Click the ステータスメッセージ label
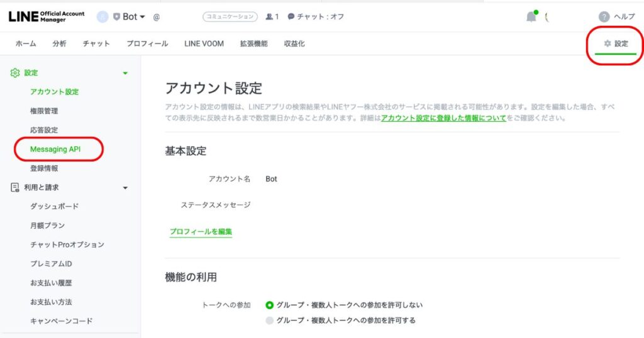Image resolution: width=644 pixels, height=338 pixels. (216, 205)
